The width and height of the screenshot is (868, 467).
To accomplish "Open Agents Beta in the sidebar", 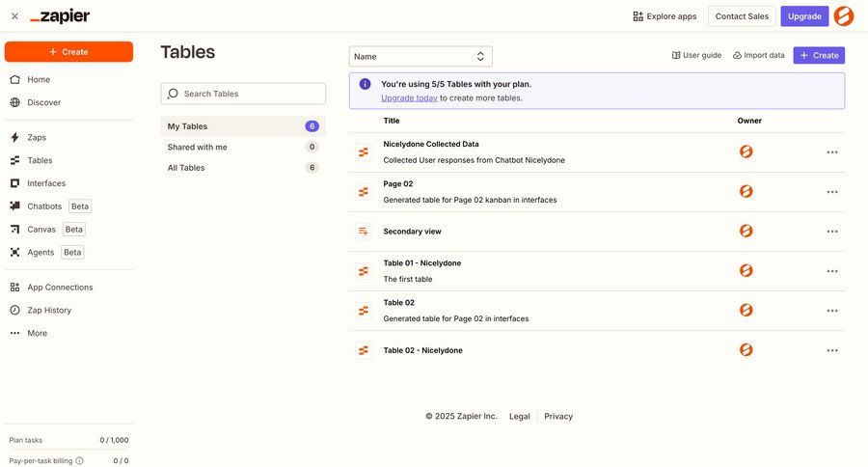I will (47, 252).
